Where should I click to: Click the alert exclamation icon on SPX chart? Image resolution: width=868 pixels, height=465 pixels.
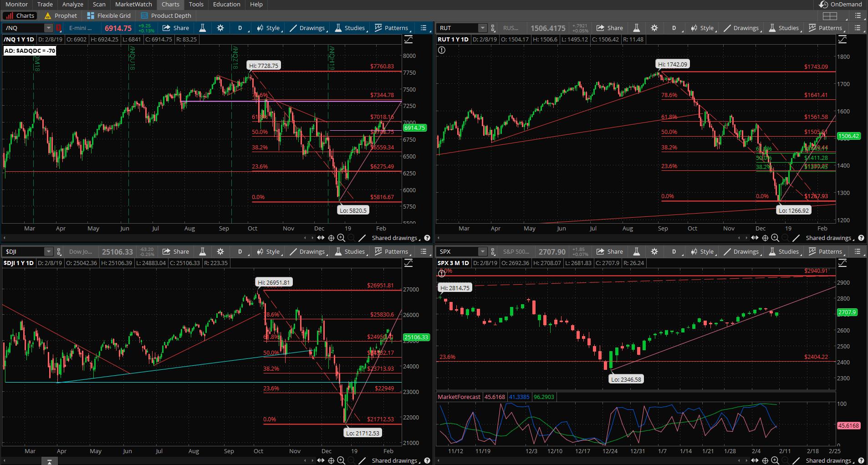click(x=441, y=274)
